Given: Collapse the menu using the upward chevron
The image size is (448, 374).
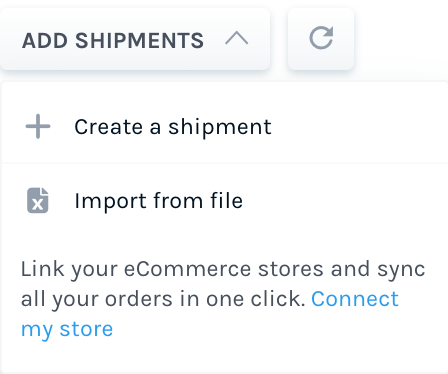Looking at the screenshot, I should tap(237, 38).
